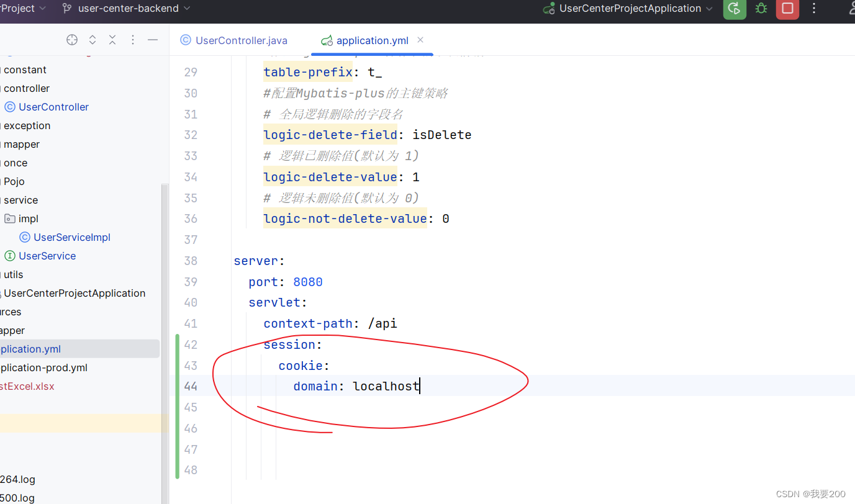Open UserCenterProjectApplication run configuration dropdown
This screenshot has width=855, height=504.
[628, 9]
